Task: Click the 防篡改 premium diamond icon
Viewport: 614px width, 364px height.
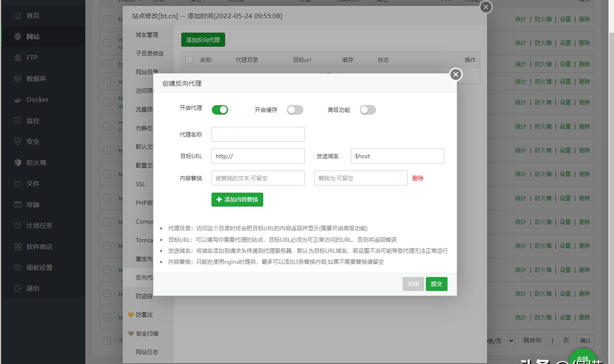Action: click(131, 315)
